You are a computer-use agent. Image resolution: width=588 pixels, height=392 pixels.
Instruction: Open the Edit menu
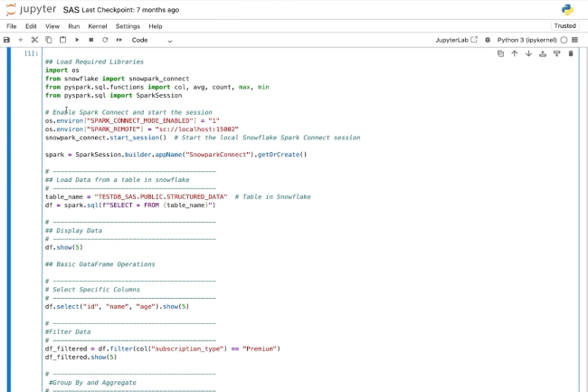[x=31, y=26]
